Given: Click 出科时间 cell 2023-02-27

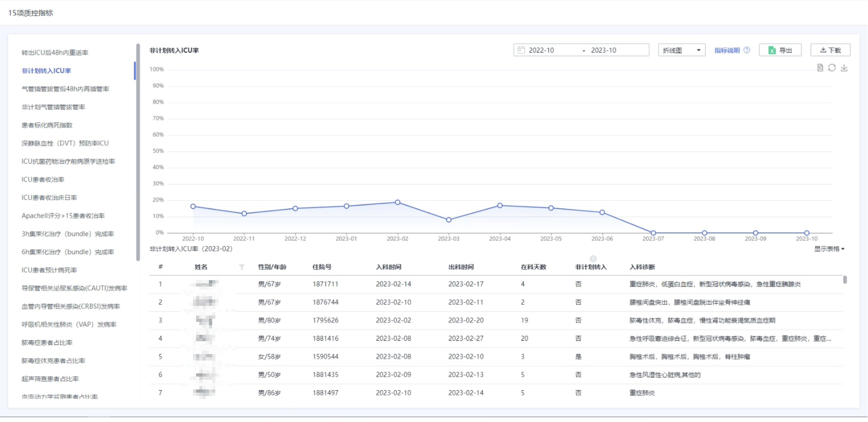Looking at the screenshot, I should click(x=466, y=338).
